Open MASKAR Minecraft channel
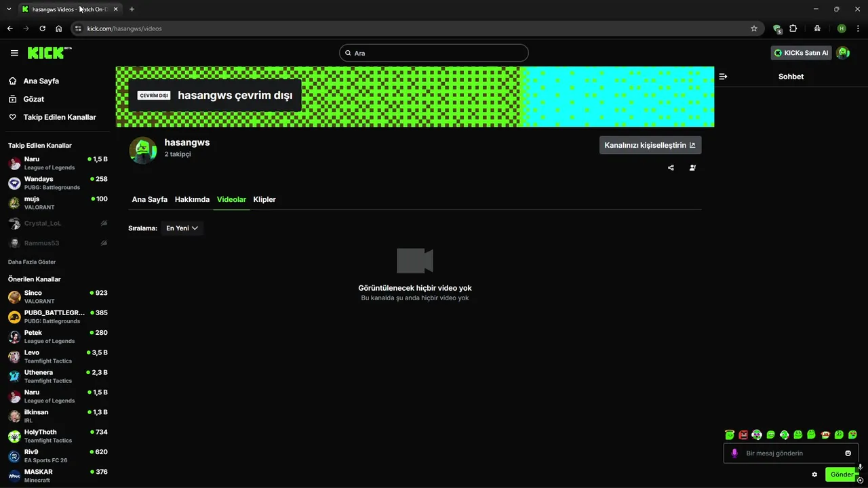Screen dimensions: 868x488 [58, 476]
